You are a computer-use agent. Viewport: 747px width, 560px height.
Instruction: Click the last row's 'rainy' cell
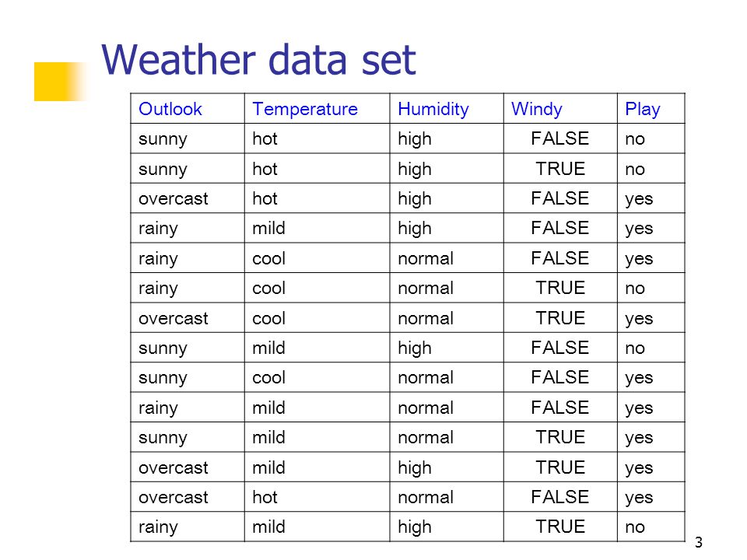click(x=158, y=527)
